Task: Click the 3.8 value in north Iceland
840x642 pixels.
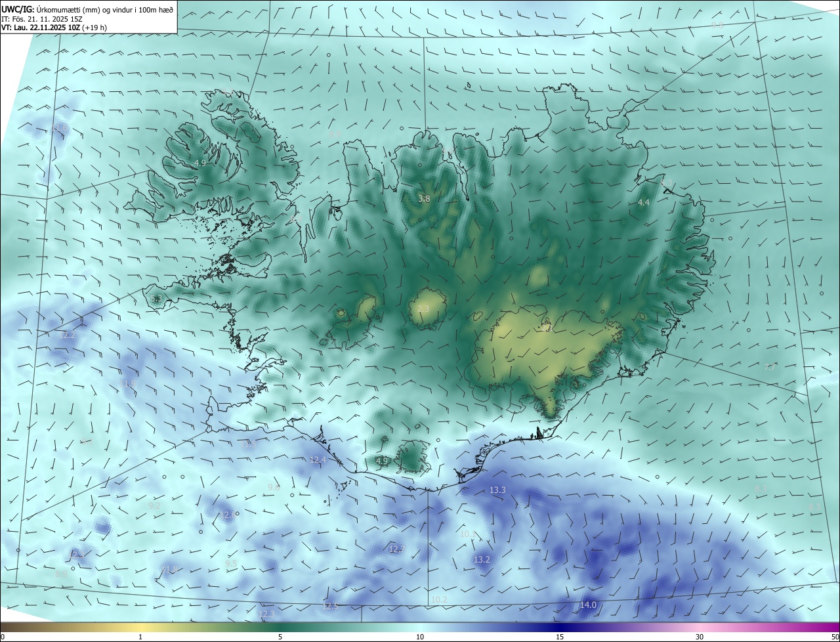Action: pos(424,198)
